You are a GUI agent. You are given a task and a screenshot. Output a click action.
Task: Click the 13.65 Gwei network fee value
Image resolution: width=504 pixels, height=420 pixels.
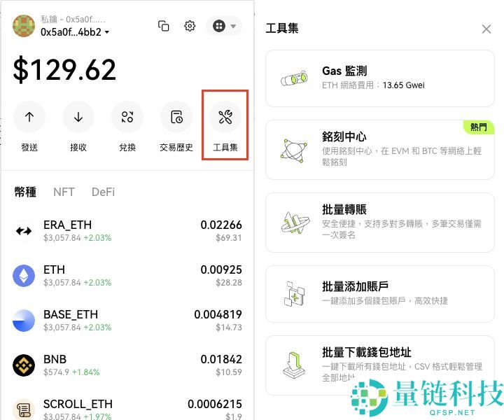pos(403,85)
